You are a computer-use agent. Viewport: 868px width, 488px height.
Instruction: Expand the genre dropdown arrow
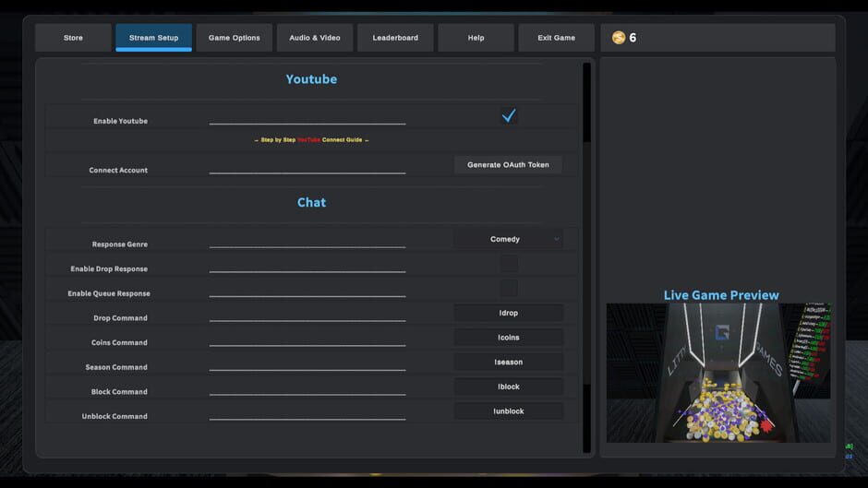556,239
